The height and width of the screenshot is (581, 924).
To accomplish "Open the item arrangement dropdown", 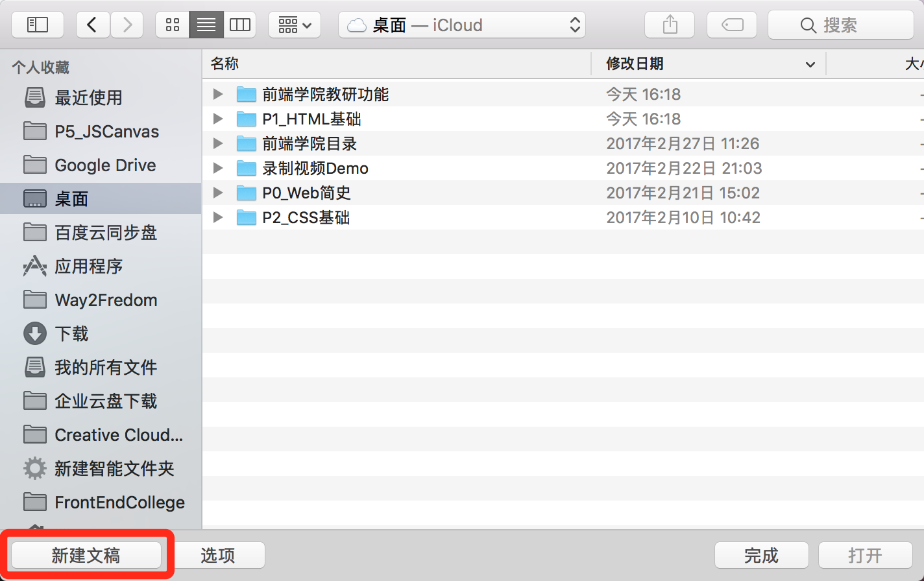I will pos(295,25).
